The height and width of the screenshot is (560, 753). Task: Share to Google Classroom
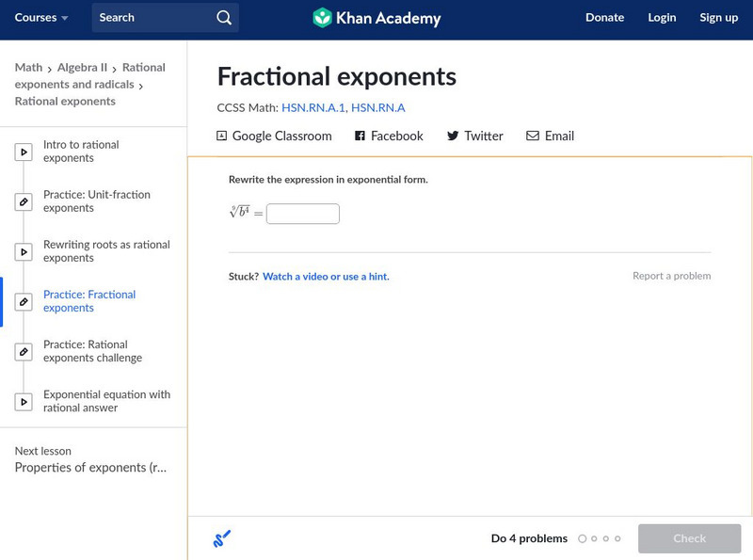coord(274,136)
